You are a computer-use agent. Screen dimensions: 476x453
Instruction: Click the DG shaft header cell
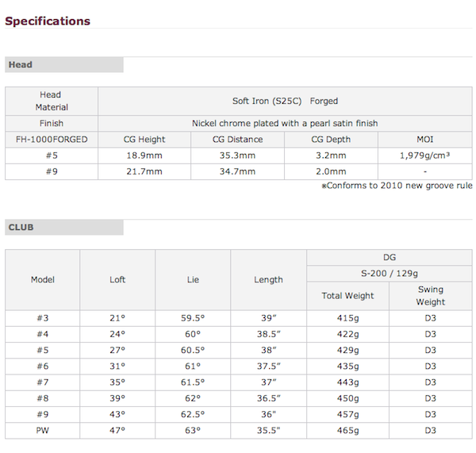(x=390, y=258)
